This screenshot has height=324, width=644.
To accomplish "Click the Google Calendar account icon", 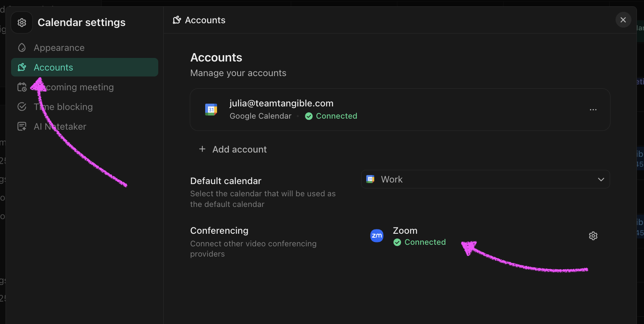I will [x=211, y=110].
